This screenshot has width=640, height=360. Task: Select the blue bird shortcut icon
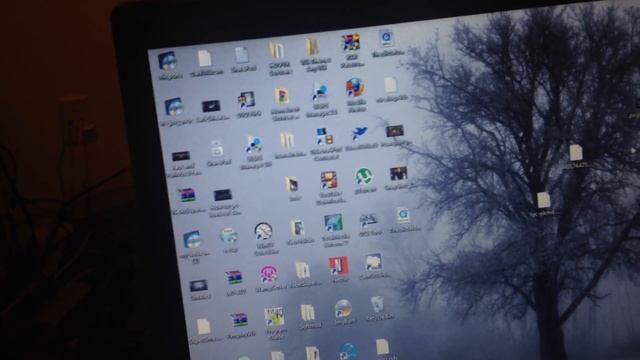[359, 133]
